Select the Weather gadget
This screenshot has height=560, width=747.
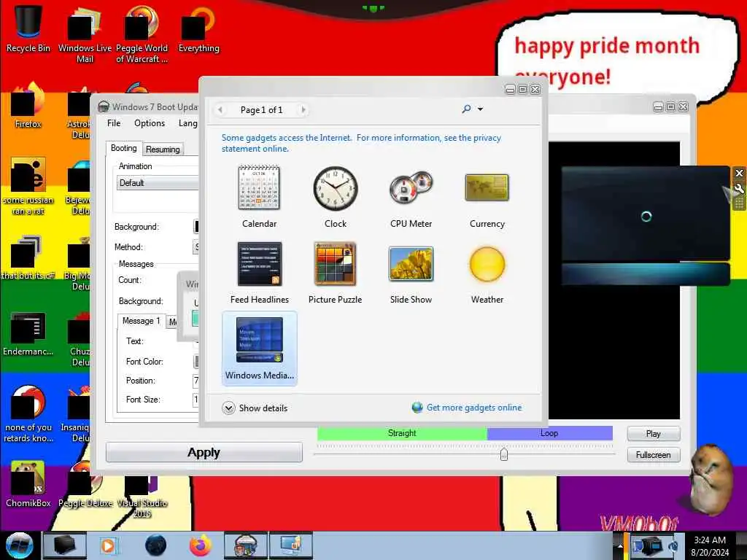pyautogui.click(x=487, y=273)
